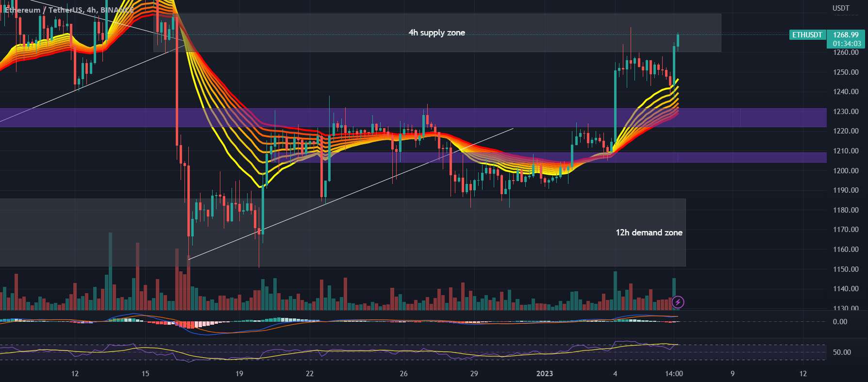Click the 26 date label on time axis

(403, 374)
